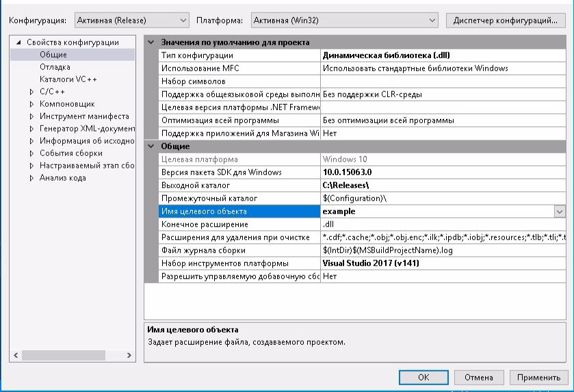Collapse the Общие property grid section

point(152,146)
